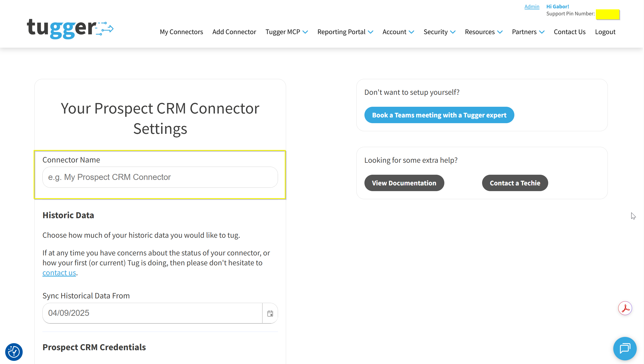Expand the Security menu
The image size is (644, 364).
[439, 32]
